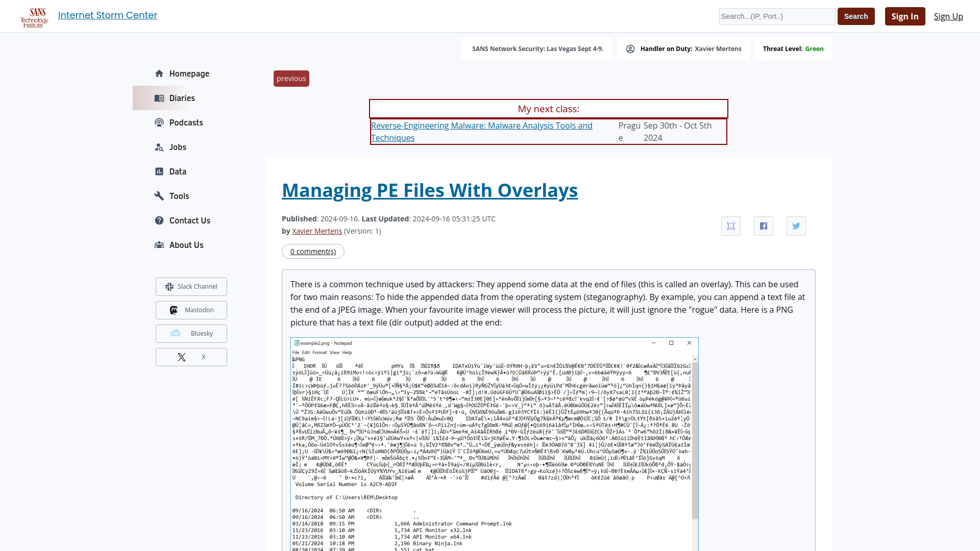Open the Homepage menu item
The height and width of the screenshot is (551, 980).
click(x=189, y=73)
